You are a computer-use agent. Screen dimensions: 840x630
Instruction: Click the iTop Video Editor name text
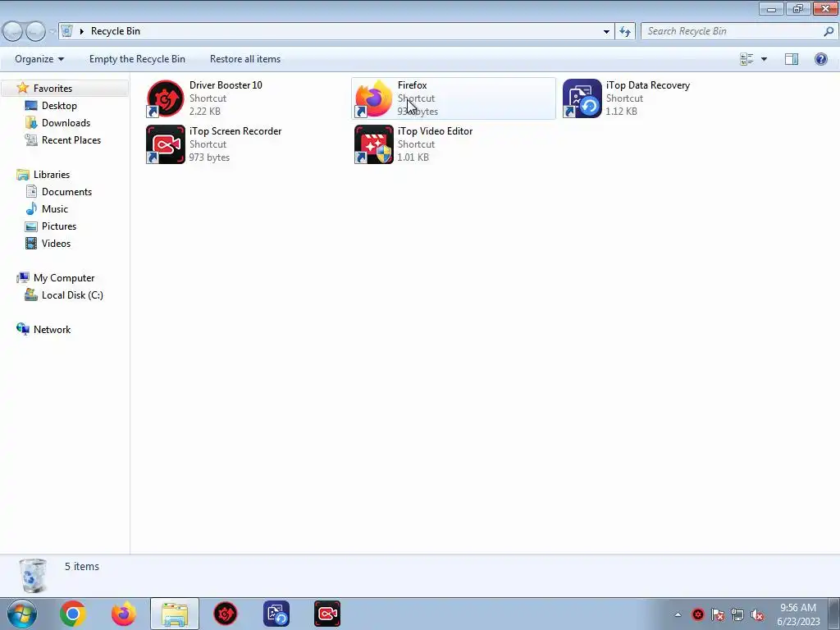coord(435,131)
